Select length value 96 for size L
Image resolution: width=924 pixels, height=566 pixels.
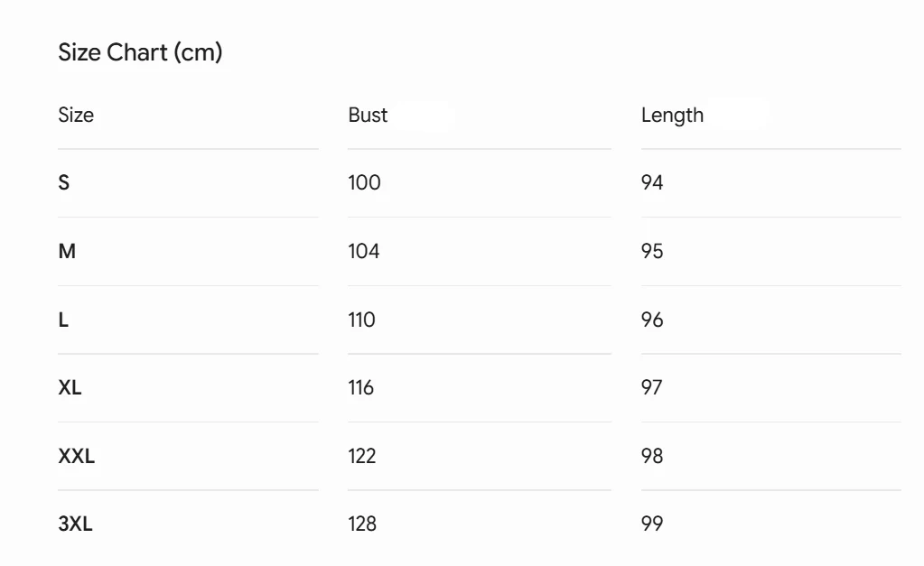[x=652, y=320]
